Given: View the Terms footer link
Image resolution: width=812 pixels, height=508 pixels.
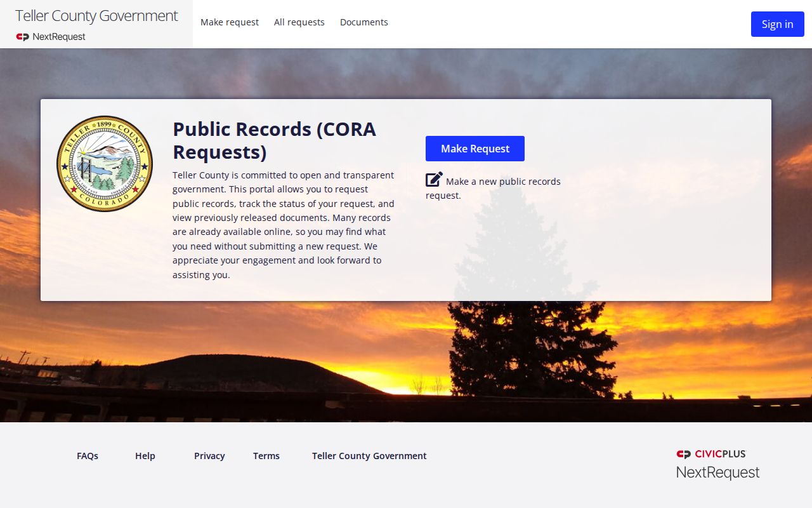Looking at the screenshot, I should (x=266, y=456).
